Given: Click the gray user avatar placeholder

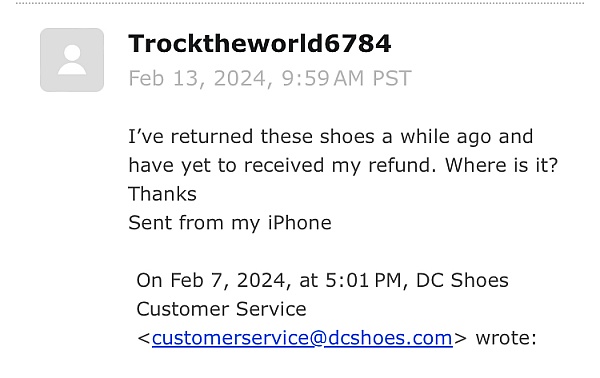Looking at the screenshot, I should click(x=72, y=60).
